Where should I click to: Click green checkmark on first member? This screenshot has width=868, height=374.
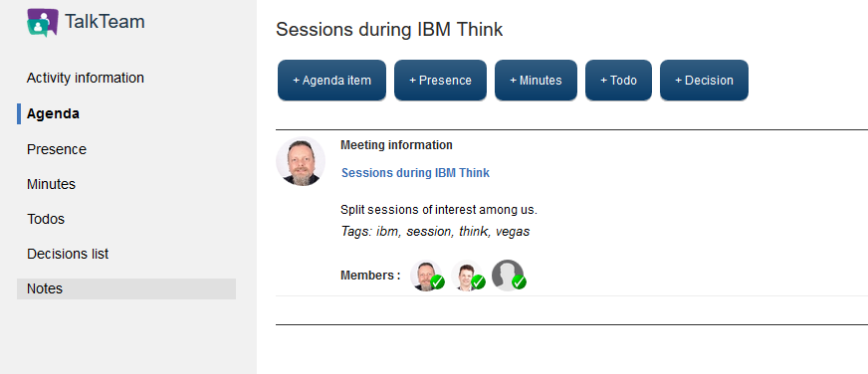click(x=437, y=282)
